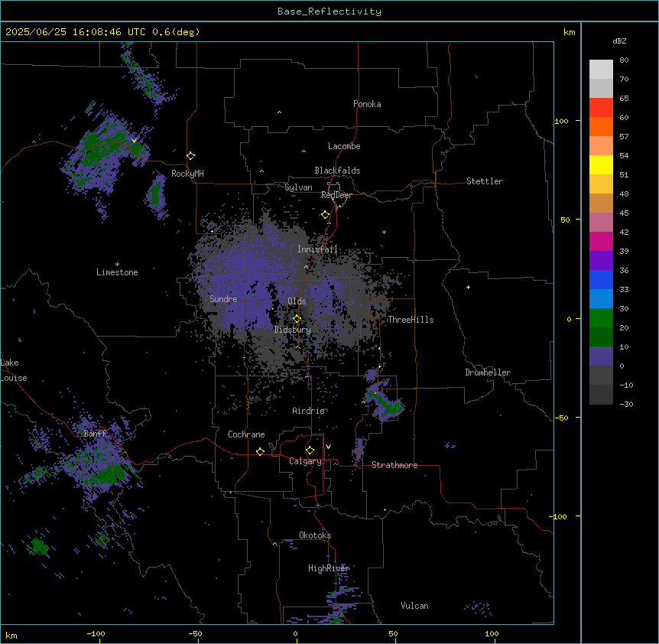Viewport: 659px width, 644px height.
Task: Click the yellow diamond marker between Olds and Didsbury
Action: (x=297, y=319)
